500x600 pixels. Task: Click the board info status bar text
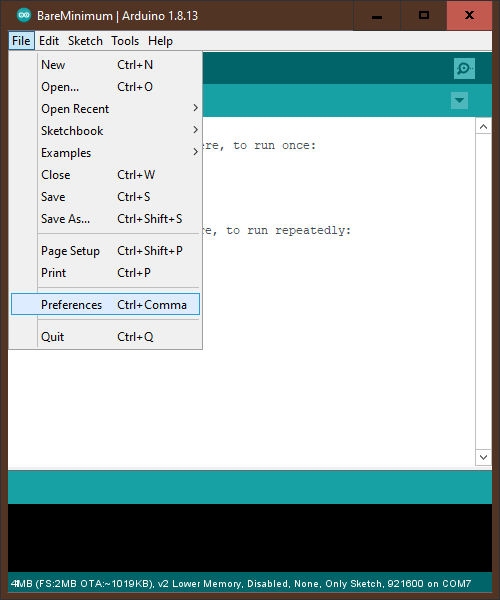(241, 584)
